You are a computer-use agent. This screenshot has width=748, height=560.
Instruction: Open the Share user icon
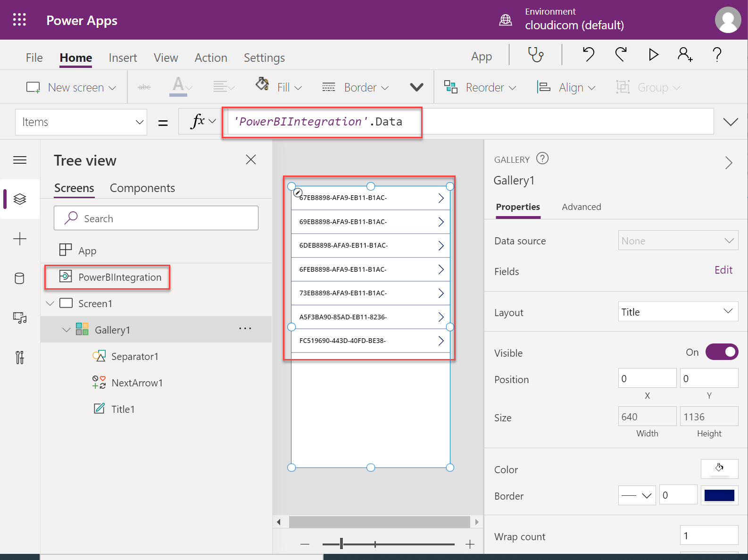(685, 55)
